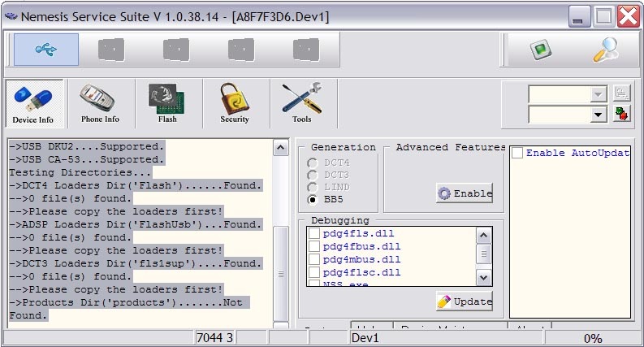Open the Flash section

pos(166,103)
